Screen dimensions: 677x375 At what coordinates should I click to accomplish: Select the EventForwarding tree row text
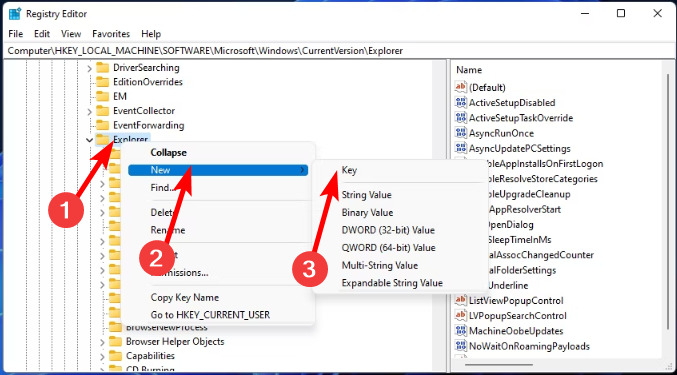tap(149, 125)
